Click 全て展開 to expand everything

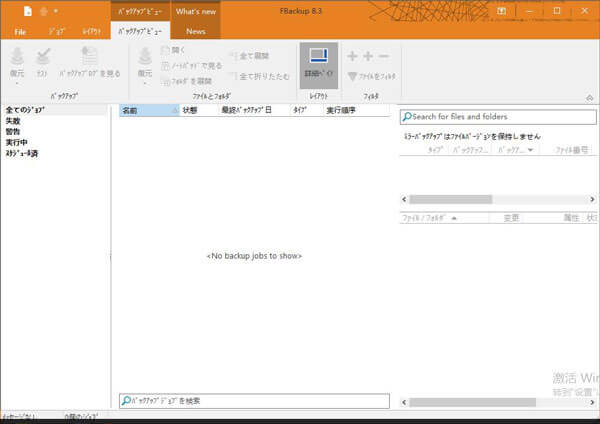[x=250, y=56]
